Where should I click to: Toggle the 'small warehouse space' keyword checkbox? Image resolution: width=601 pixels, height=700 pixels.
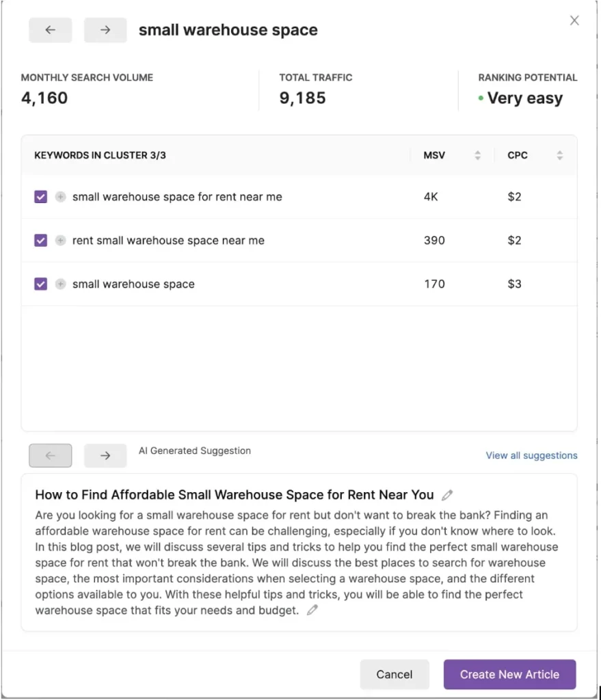tap(41, 284)
